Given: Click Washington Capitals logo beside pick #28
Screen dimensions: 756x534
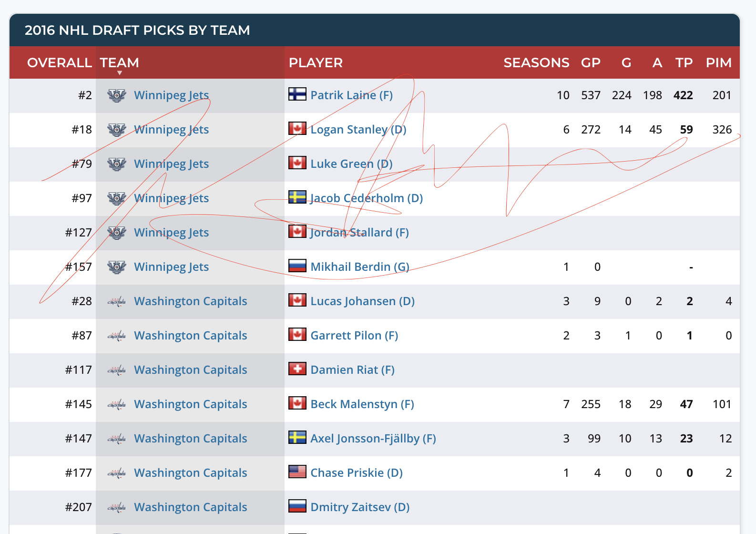Looking at the screenshot, I should click(x=116, y=301).
